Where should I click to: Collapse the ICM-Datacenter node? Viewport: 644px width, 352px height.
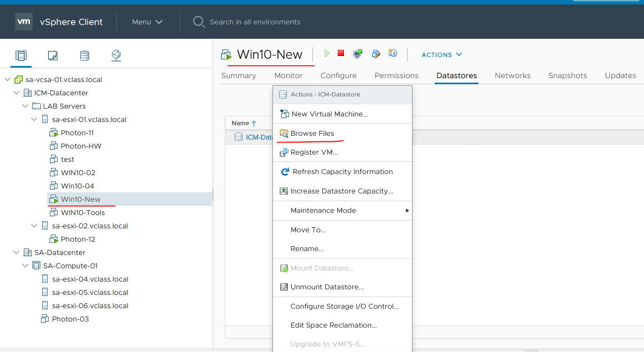tap(17, 93)
